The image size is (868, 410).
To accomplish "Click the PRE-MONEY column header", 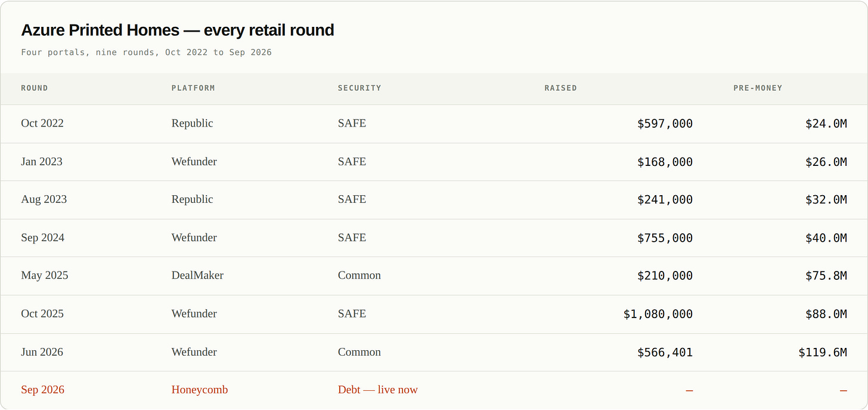I will coord(758,88).
